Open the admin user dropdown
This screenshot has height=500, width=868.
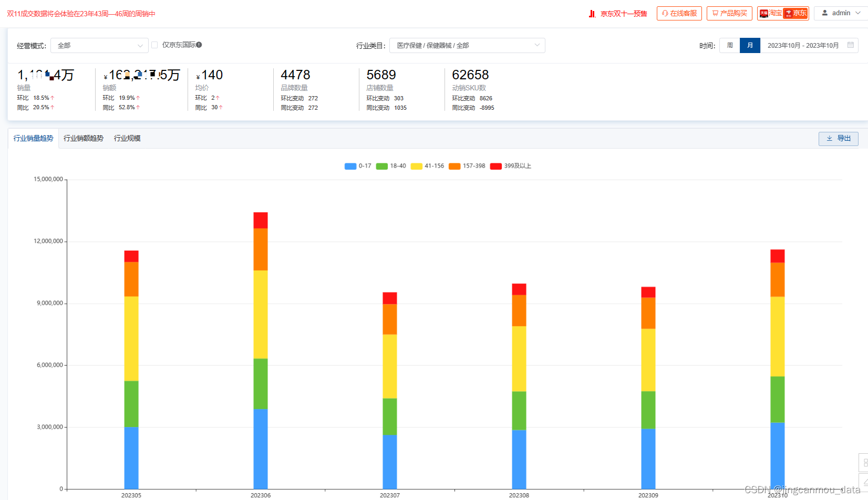841,13
